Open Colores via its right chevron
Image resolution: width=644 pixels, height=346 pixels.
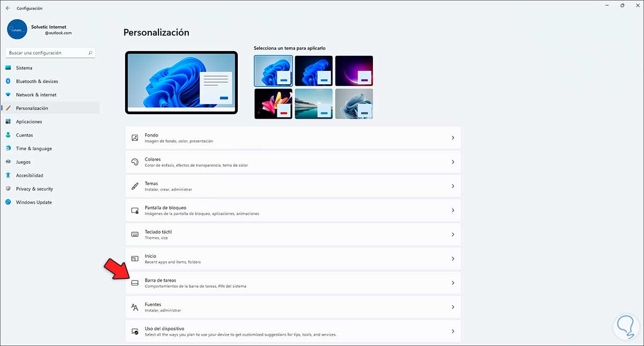tap(452, 162)
